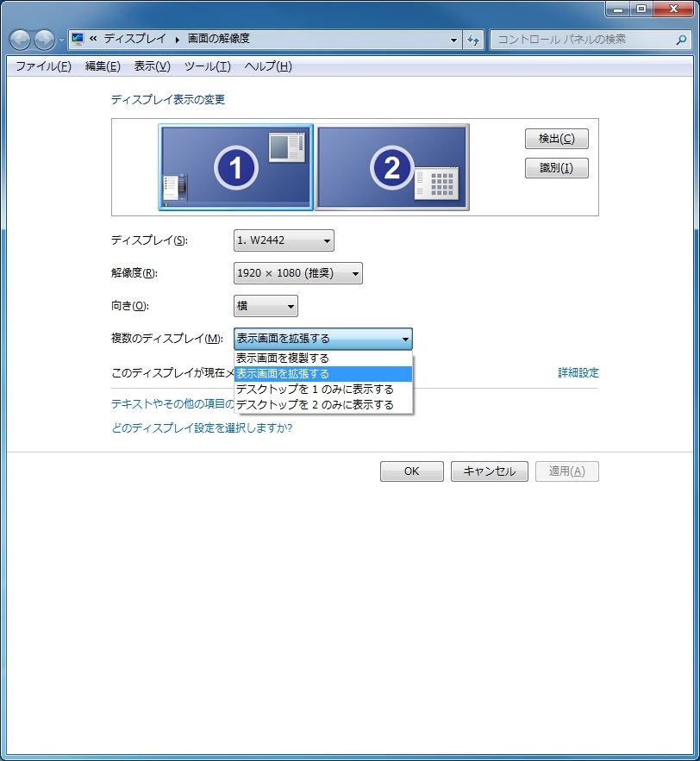Click the ディスプレイ表示の変更 heading
This screenshot has height=761, width=700.
168,99
